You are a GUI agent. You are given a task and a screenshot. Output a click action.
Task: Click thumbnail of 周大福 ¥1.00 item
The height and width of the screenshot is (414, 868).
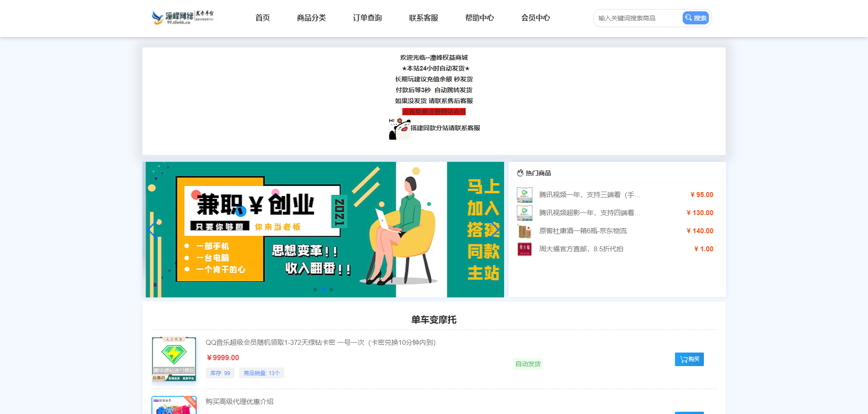tap(524, 249)
